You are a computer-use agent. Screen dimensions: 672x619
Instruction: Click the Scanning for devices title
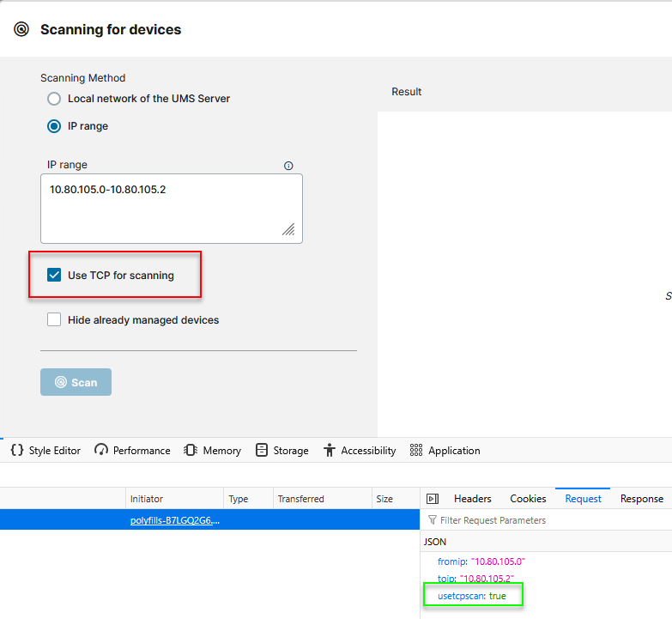(x=111, y=29)
